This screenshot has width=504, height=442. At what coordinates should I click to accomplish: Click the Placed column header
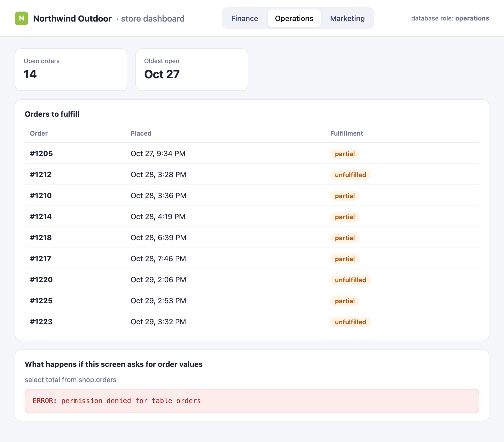click(141, 133)
